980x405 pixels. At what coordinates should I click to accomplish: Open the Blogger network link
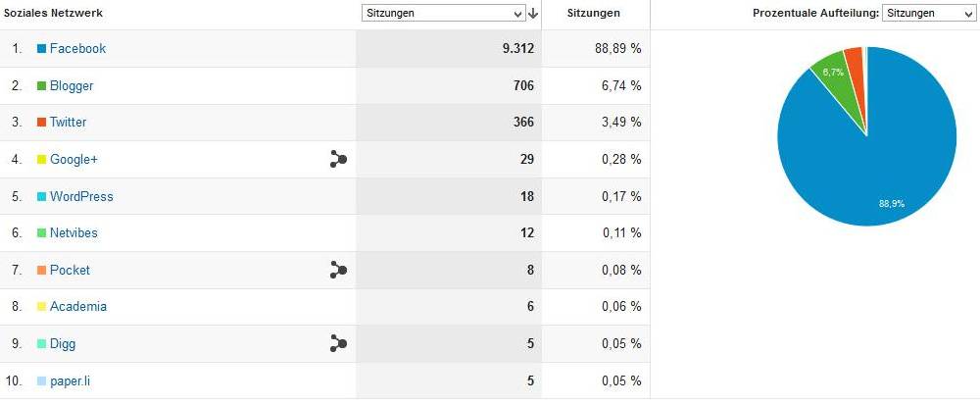72,86
